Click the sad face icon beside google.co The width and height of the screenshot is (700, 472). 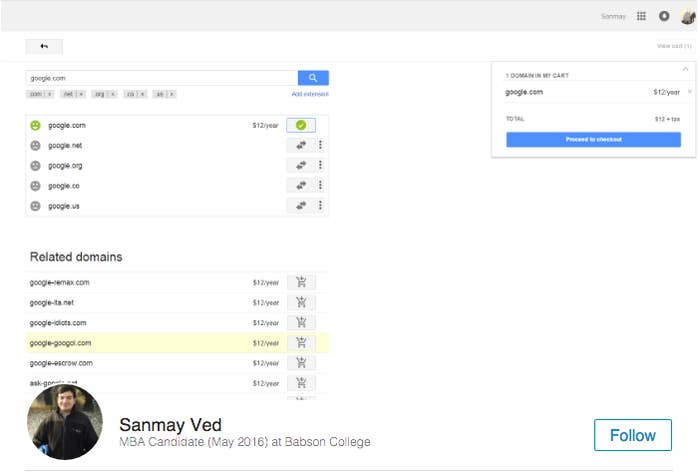[35, 186]
